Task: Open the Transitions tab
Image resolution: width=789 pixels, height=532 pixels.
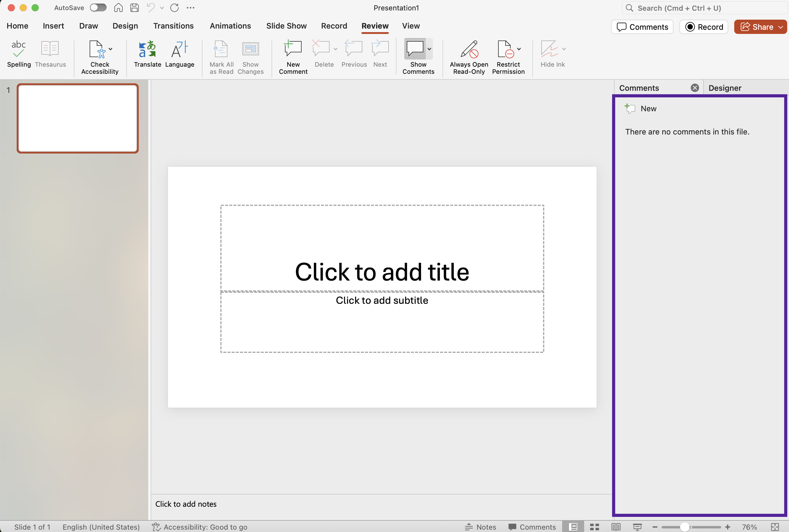Action: tap(173, 26)
